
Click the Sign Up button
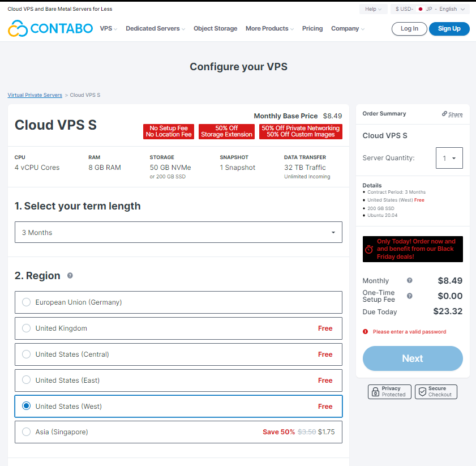[449, 29]
